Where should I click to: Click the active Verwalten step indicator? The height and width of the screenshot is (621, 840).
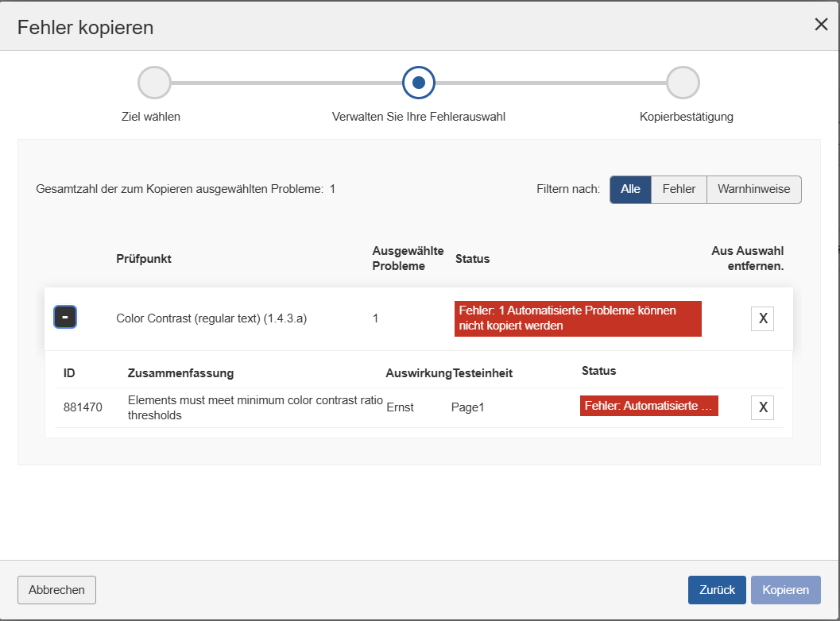click(x=419, y=82)
